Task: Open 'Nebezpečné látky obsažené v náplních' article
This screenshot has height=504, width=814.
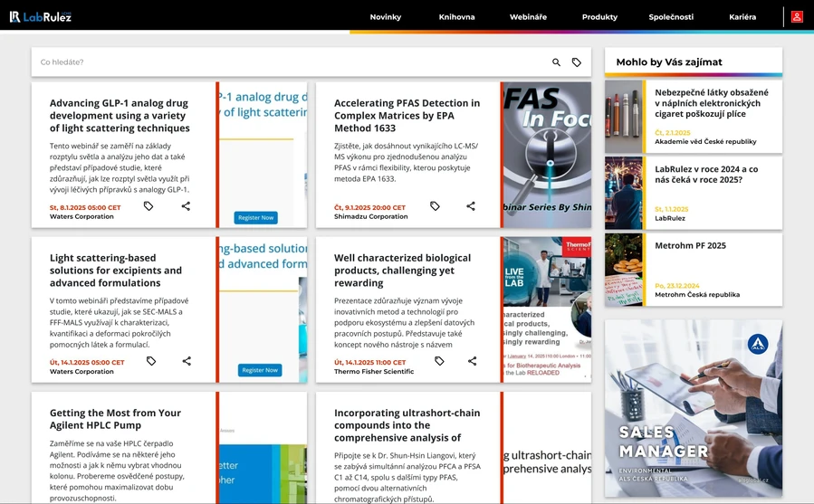Action: coord(711,103)
